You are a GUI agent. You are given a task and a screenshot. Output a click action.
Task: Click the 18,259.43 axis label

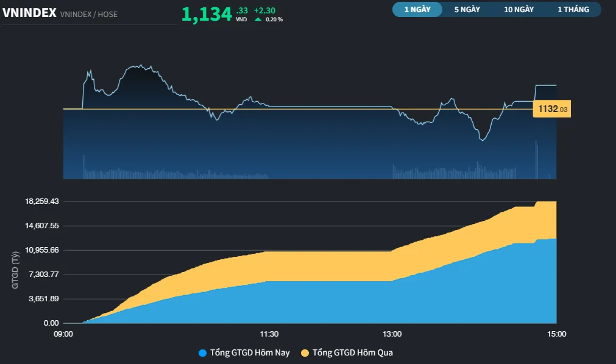point(41,201)
